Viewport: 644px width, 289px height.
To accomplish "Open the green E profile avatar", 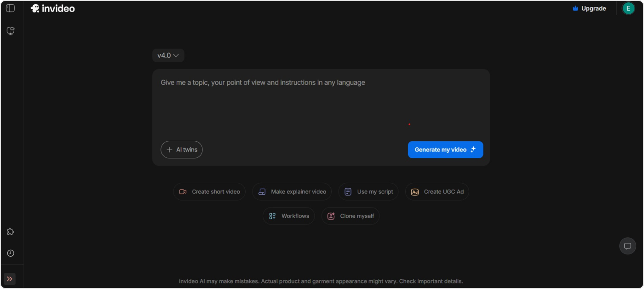I will [628, 8].
